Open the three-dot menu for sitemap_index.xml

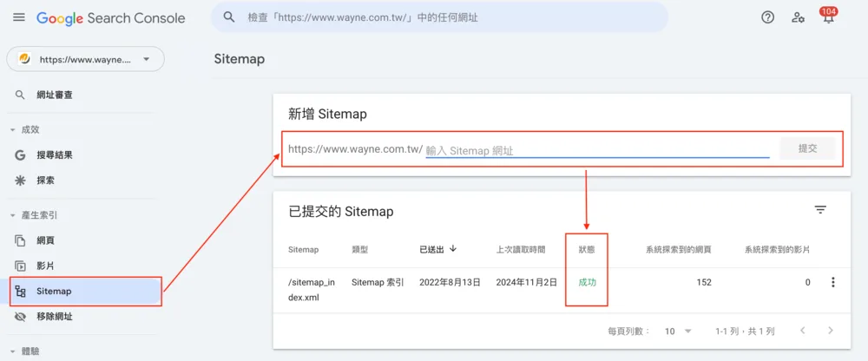(x=832, y=282)
